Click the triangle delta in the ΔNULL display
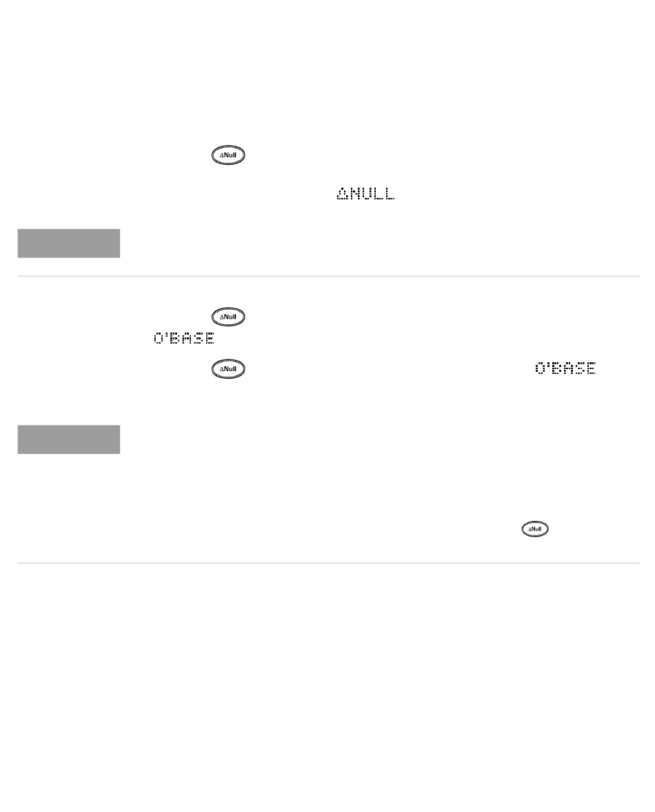The height and width of the screenshot is (812, 655). [x=343, y=194]
